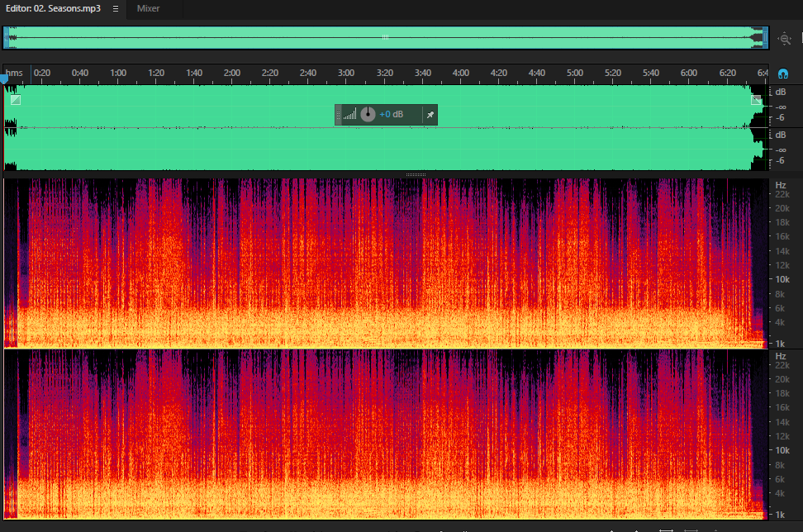This screenshot has height=532, width=803.
Task: Select the Editor: 02. Seasons.mp3 tab
Action: point(53,9)
